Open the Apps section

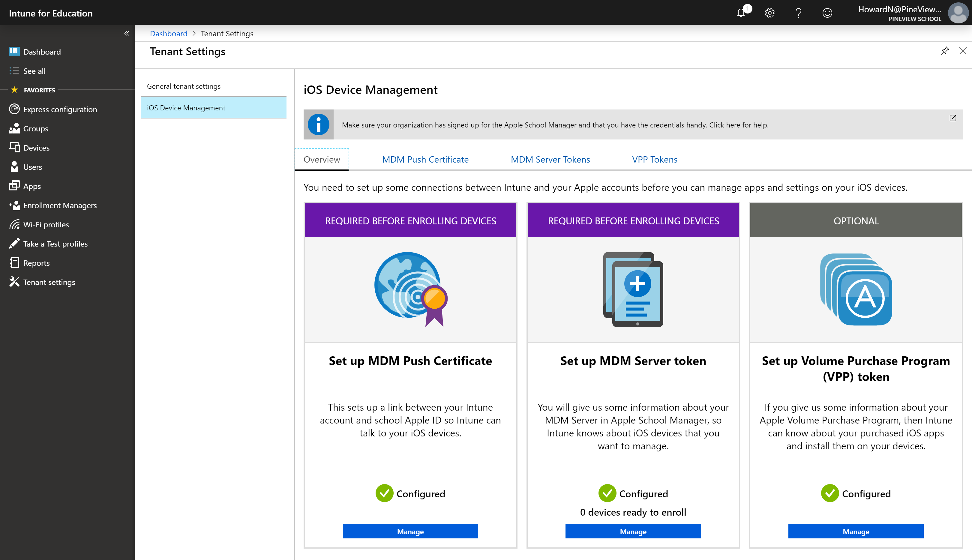(x=32, y=186)
